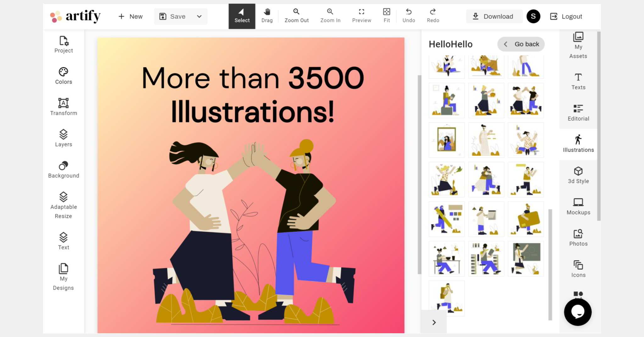Viewport: 644px width, 337px height.
Task: Activate the Select tool
Action: [242, 16]
